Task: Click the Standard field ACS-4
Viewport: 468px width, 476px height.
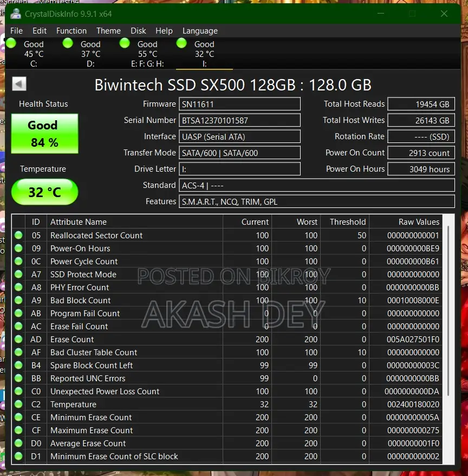Action: tap(317, 185)
